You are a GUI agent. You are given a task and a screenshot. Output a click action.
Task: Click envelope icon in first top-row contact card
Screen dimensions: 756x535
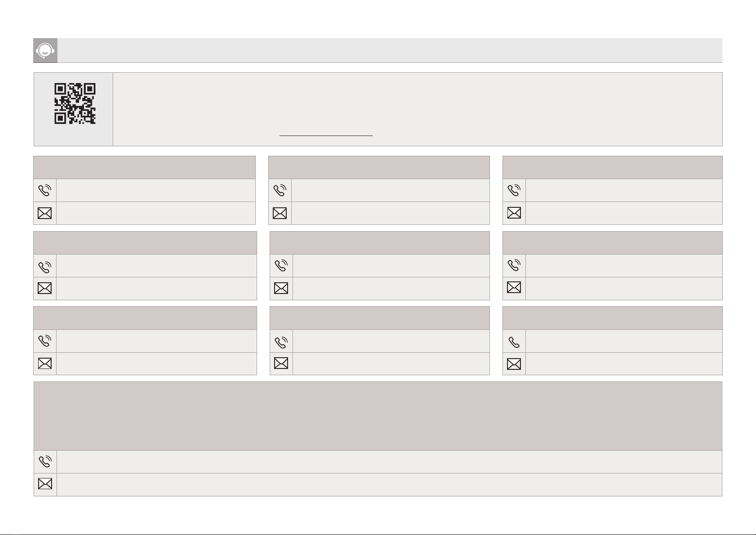pyautogui.click(x=45, y=213)
